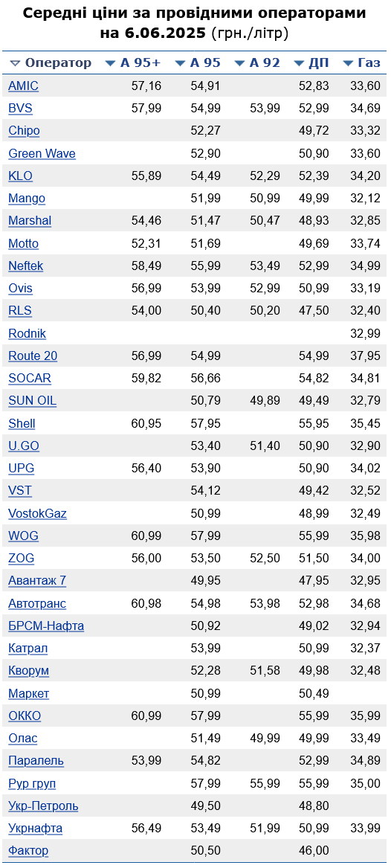The width and height of the screenshot is (391, 868).
Task: Go to the ОККО operator page
Action: coord(25,716)
